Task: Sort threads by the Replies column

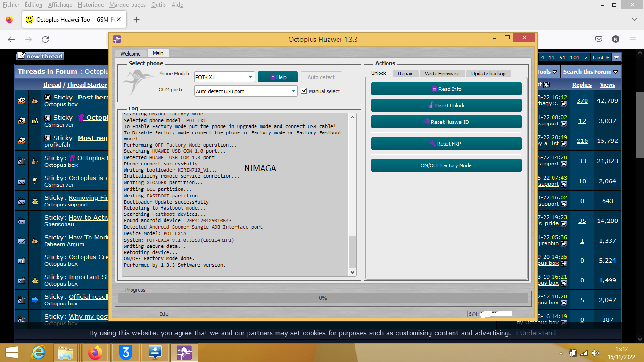Action: 582,85
